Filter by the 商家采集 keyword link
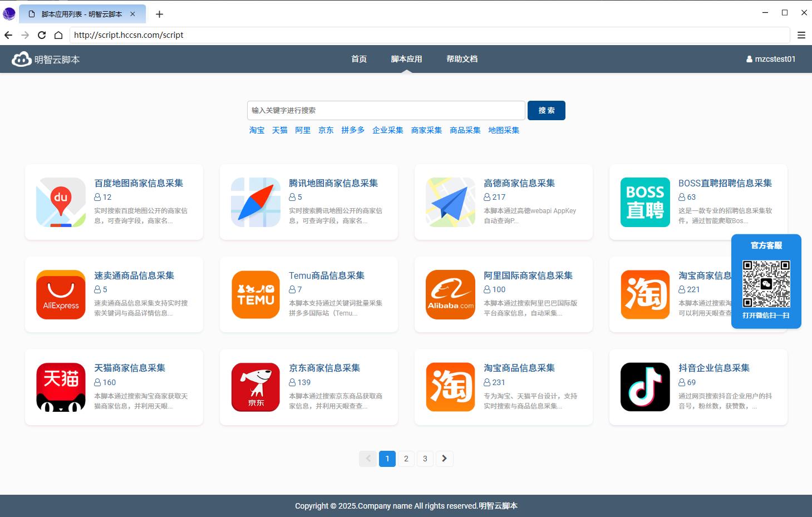This screenshot has height=517, width=812. [426, 130]
